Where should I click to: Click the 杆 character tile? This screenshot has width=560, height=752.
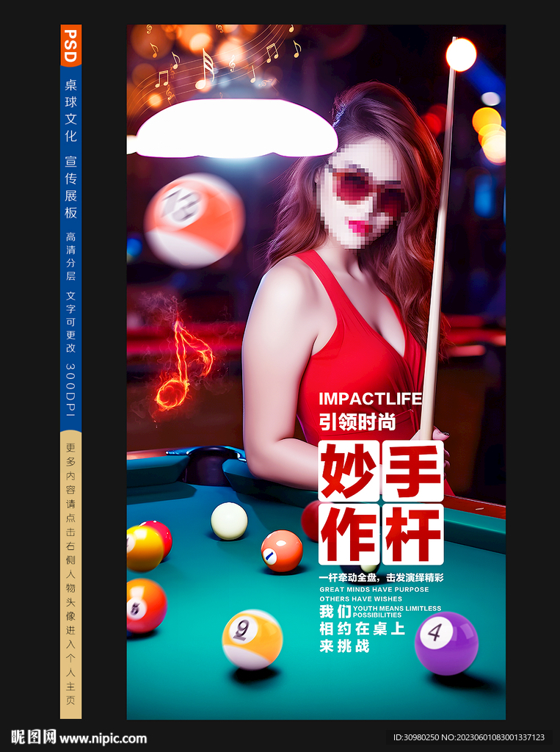coord(413,535)
